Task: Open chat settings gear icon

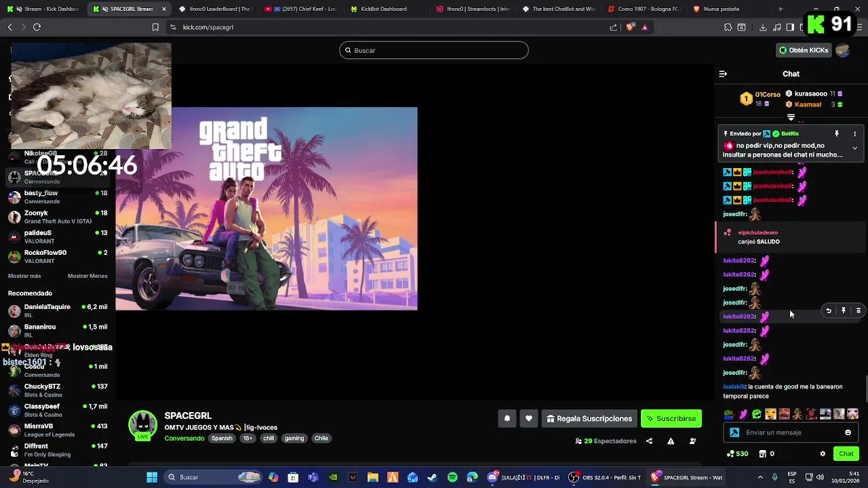Action: click(x=823, y=454)
